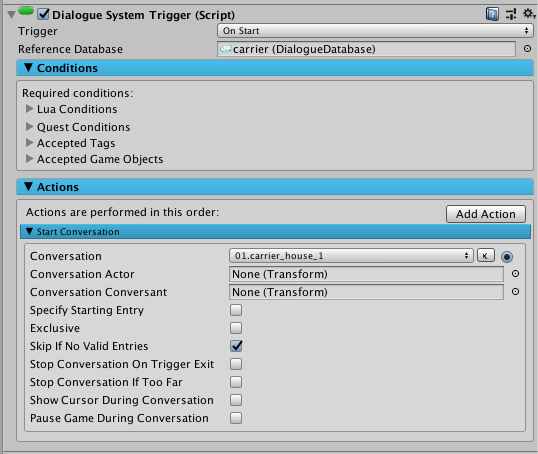The width and height of the screenshot is (538, 454).
Task: Click the Conversation Actor object picker circle
Action: [515, 273]
